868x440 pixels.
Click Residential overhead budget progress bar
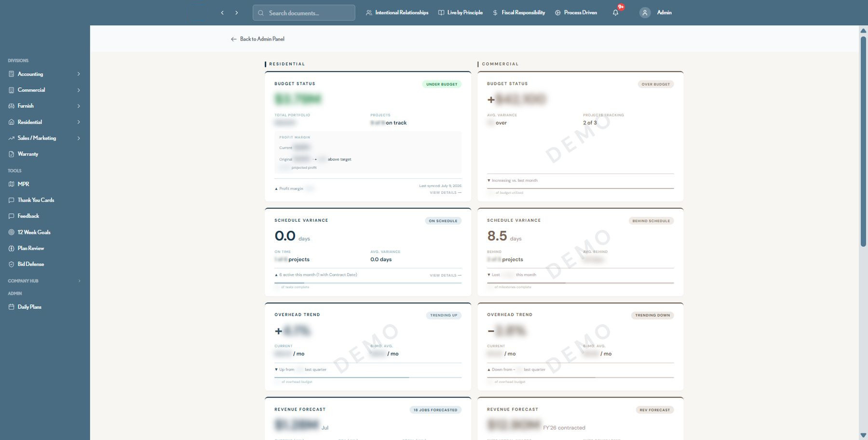368,377
